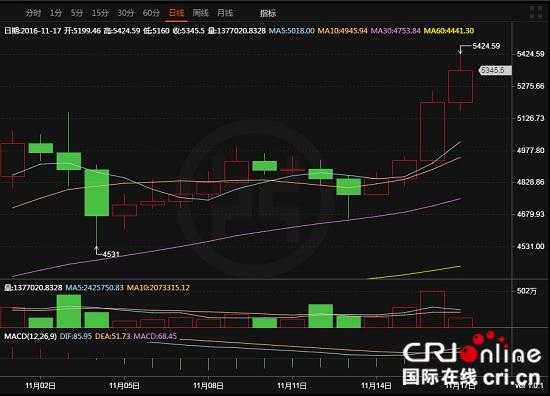Click the 11月02日 date axis label
Viewport: 550px width, 396px height.
40,386
